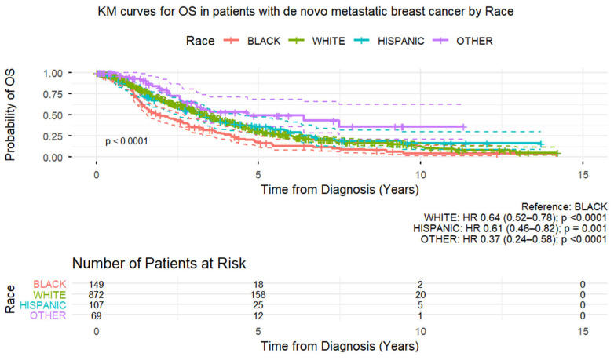Click the OTHER row label in risk table

pos(48,315)
